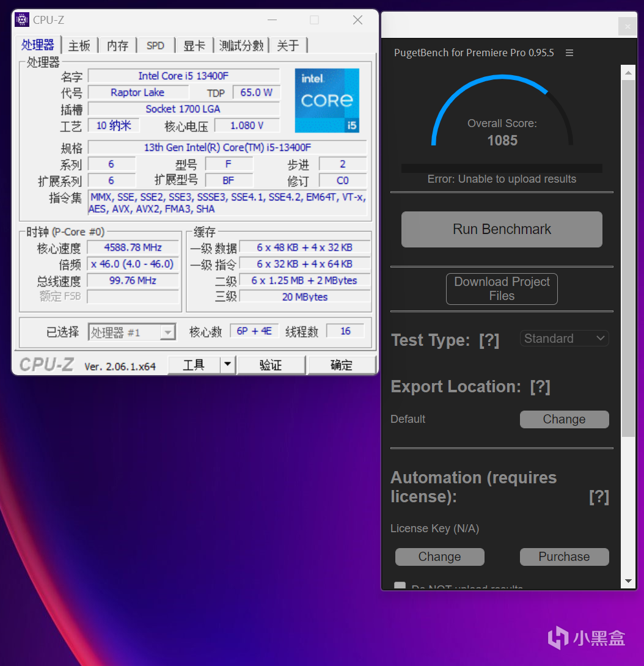Open PugetBench hamburger menu icon

click(569, 53)
